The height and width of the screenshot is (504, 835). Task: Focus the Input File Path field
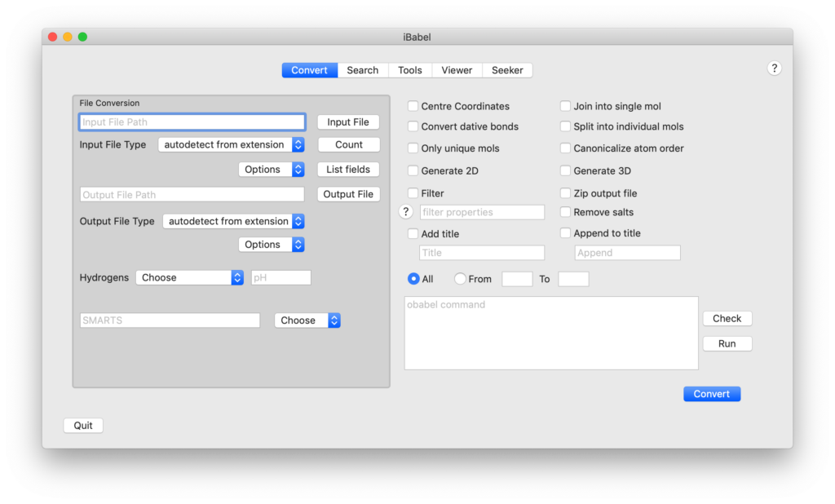point(192,122)
